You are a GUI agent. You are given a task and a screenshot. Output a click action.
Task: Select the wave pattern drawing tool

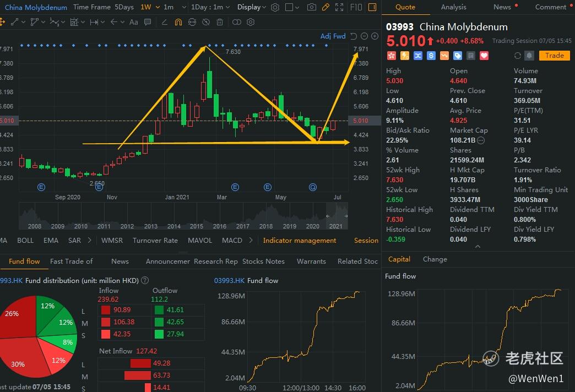tap(54, 23)
